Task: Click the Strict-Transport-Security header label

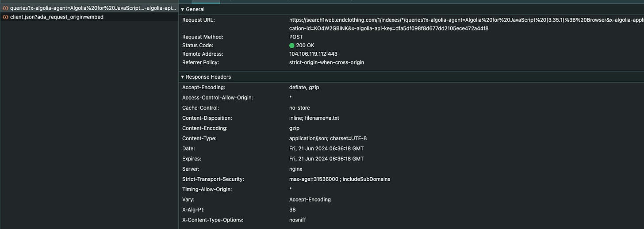Action: point(213,179)
